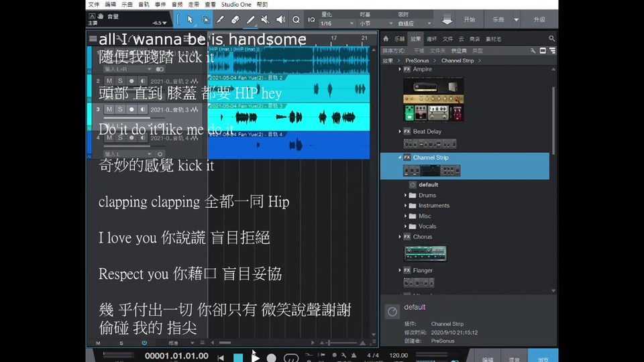This screenshot has height=362, width=644.
Task: Pick the Eraser tool
Action: [x=235, y=19]
